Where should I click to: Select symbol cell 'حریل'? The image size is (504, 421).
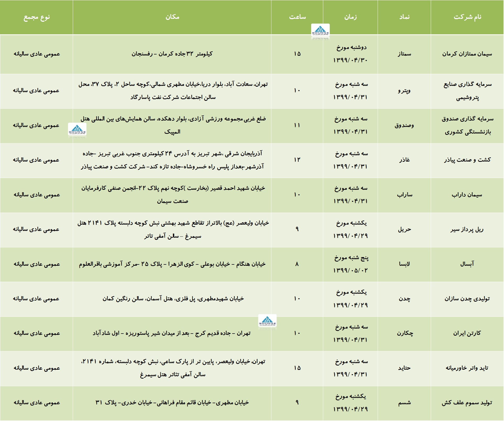coord(404,230)
